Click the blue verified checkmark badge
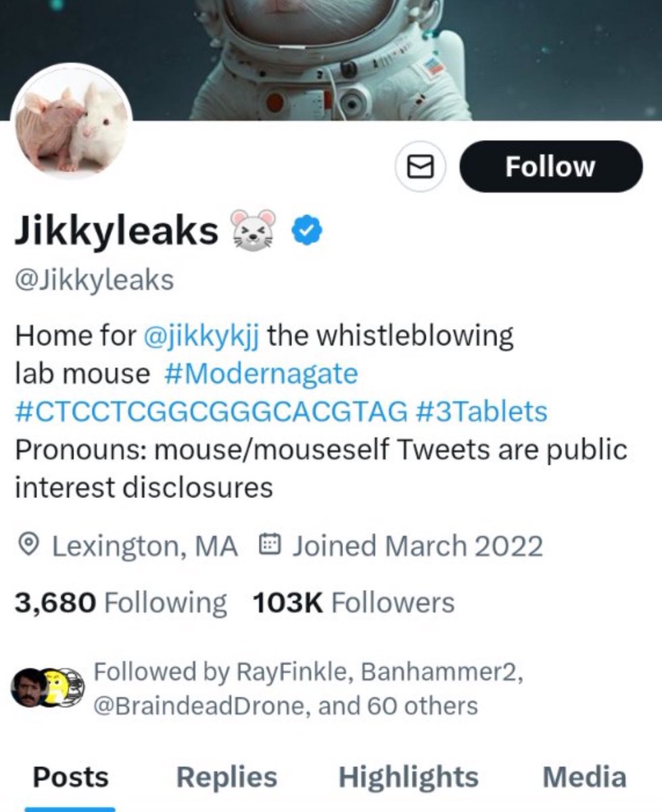This screenshot has height=812, width=662. coord(306,231)
